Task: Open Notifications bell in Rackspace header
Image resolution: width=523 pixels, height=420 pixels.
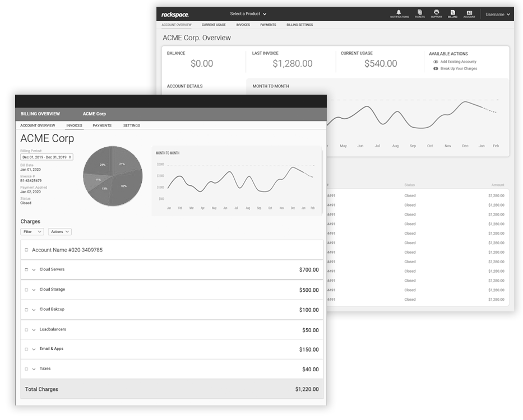Action: coord(399,12)
